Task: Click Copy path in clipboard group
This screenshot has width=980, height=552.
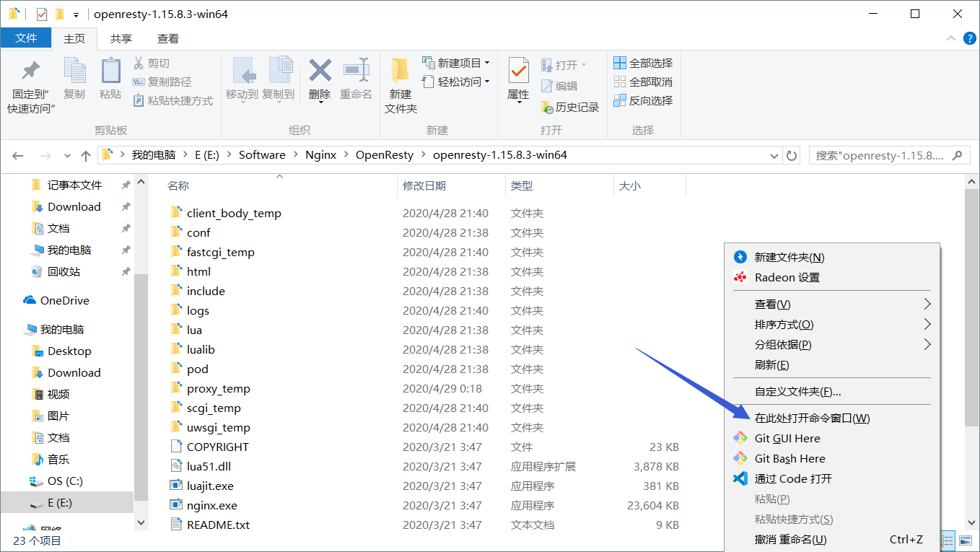Action: 162,82
